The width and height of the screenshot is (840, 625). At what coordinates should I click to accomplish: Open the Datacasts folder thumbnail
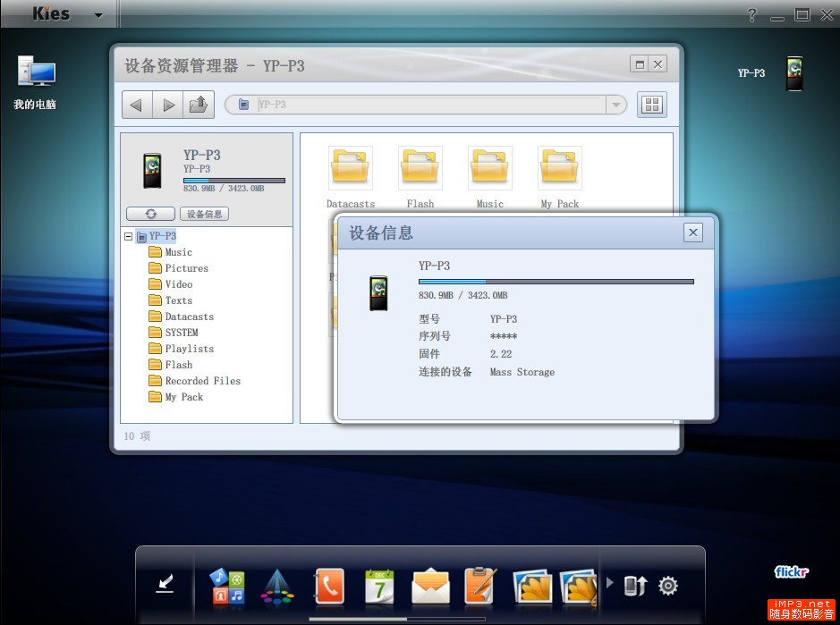(x=350, y=166)
